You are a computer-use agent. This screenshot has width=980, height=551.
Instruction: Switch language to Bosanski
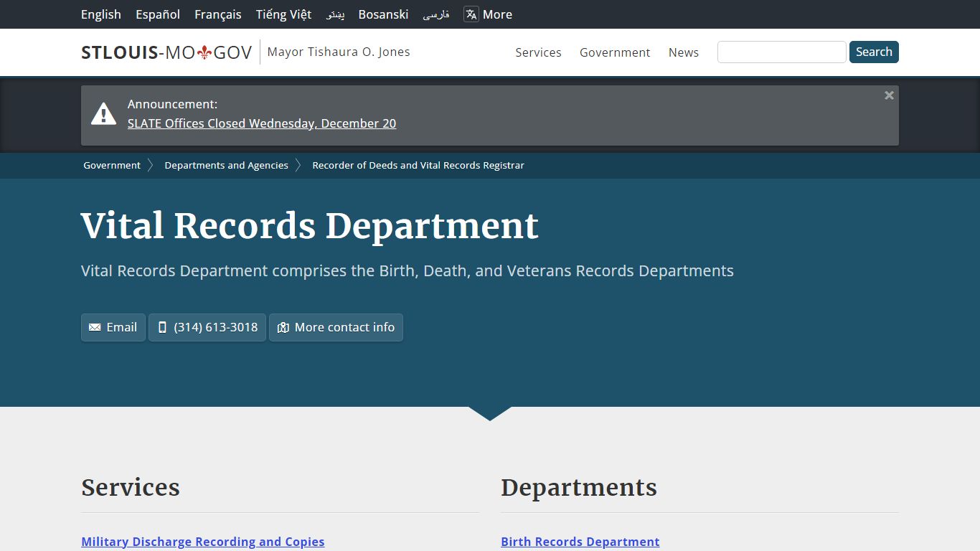(384, 14)
